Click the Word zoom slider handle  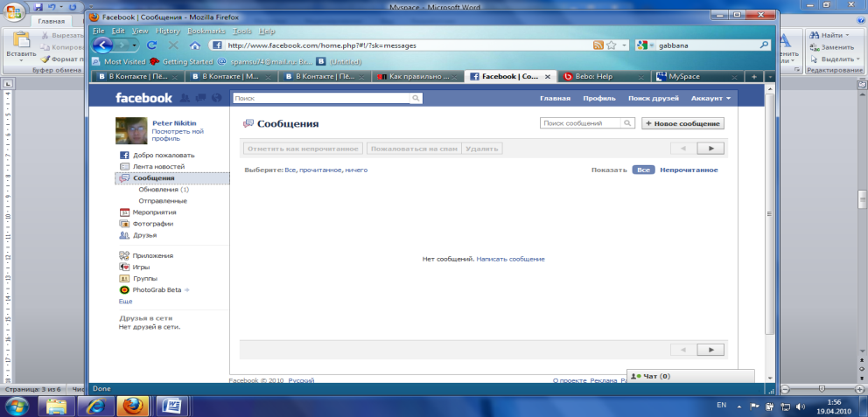[822, 389]
